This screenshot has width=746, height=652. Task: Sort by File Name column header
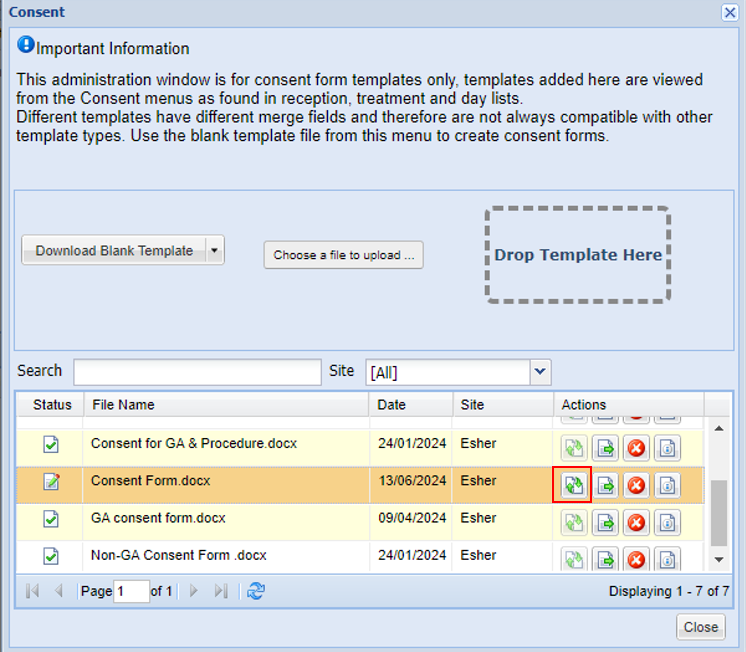226,405
